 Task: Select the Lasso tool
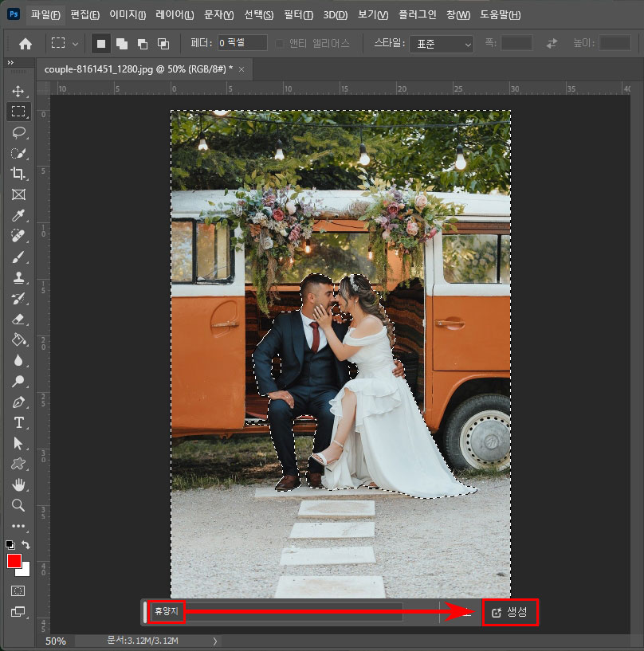(18, 132)
